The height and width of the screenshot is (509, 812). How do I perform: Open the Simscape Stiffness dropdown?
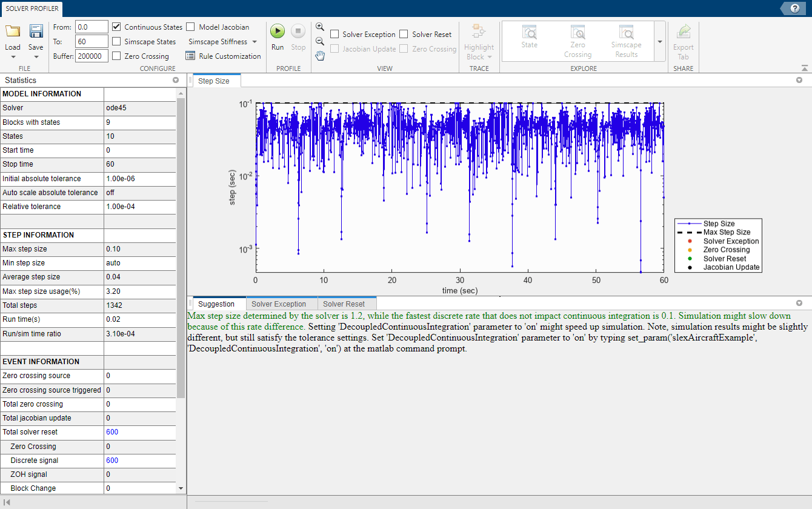[x=222, y=42]
